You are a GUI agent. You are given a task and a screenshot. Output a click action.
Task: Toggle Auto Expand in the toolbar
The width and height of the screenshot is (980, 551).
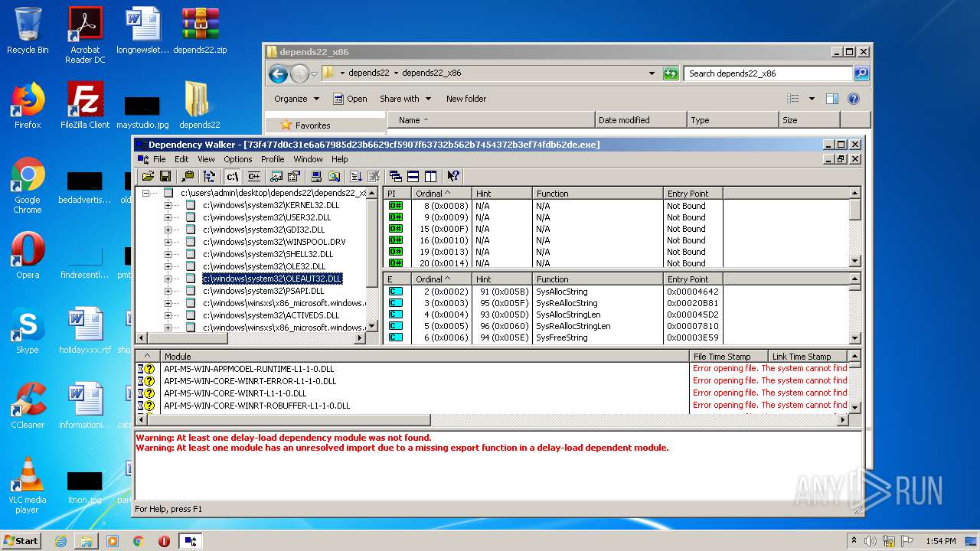[x=210, y=176]
